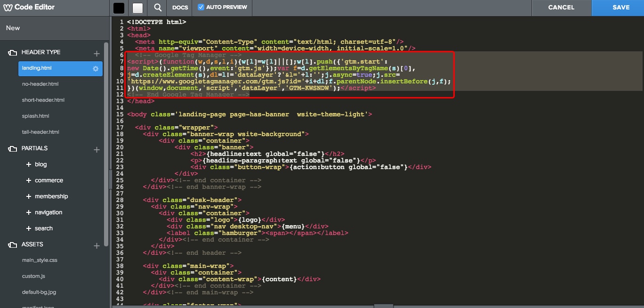This screenshot has width=644, height=308.
Task: Click the sidebar vertical scrollbar
Action: (106, 144)
